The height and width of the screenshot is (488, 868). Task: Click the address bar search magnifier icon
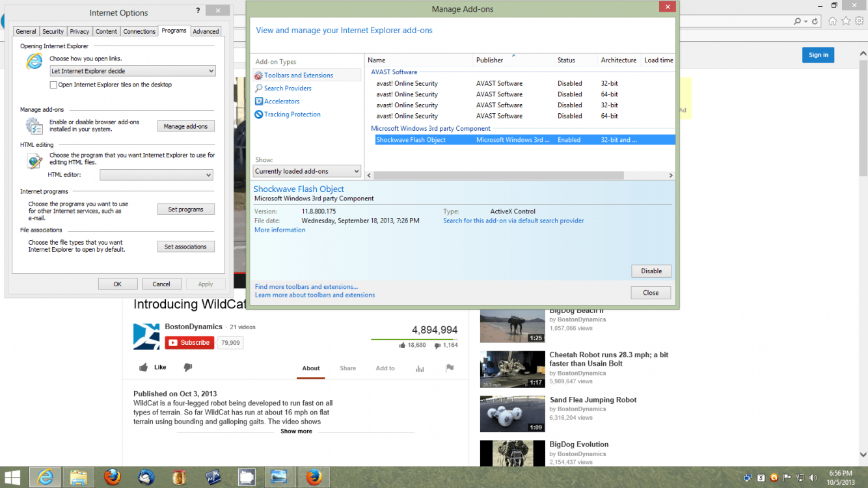[x=797, y=21]
